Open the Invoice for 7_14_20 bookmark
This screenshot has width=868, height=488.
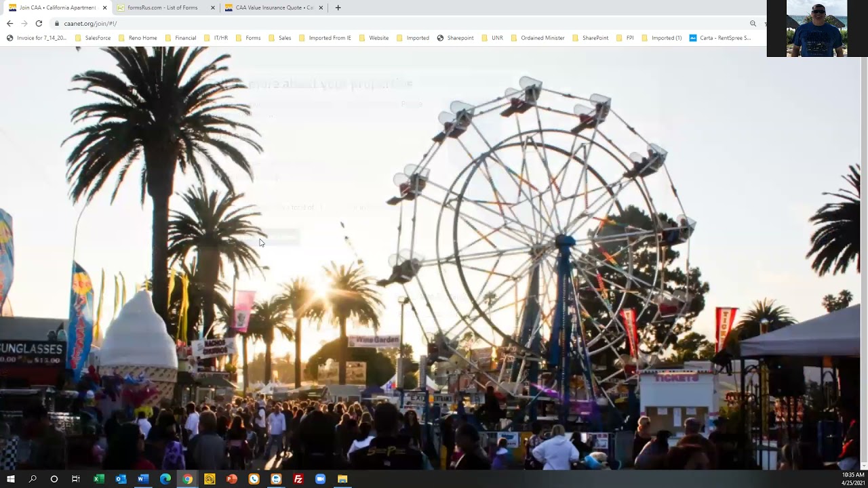point(37,38)
